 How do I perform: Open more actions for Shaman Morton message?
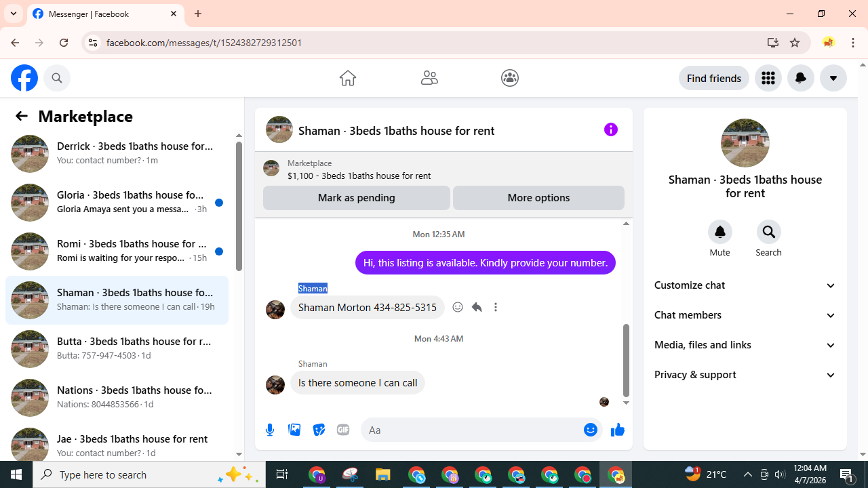pyautogui.click(x=496, y=307)
